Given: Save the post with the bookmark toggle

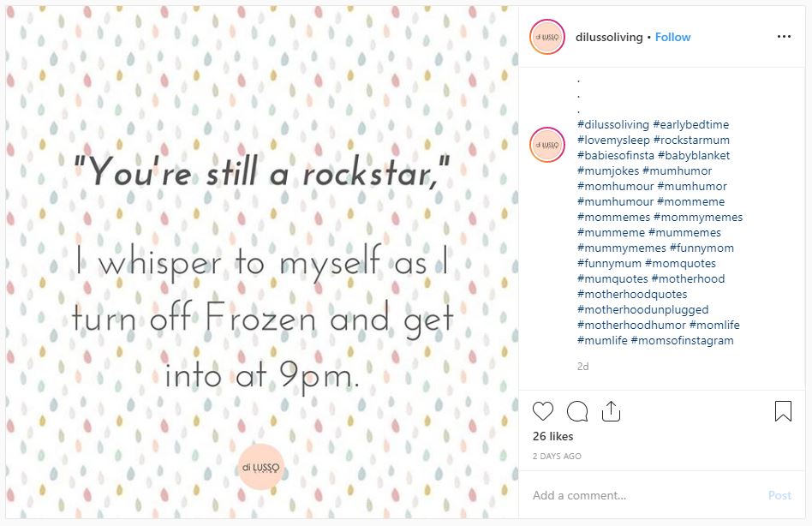Looking at the screenshot, I should click(784, 411).
